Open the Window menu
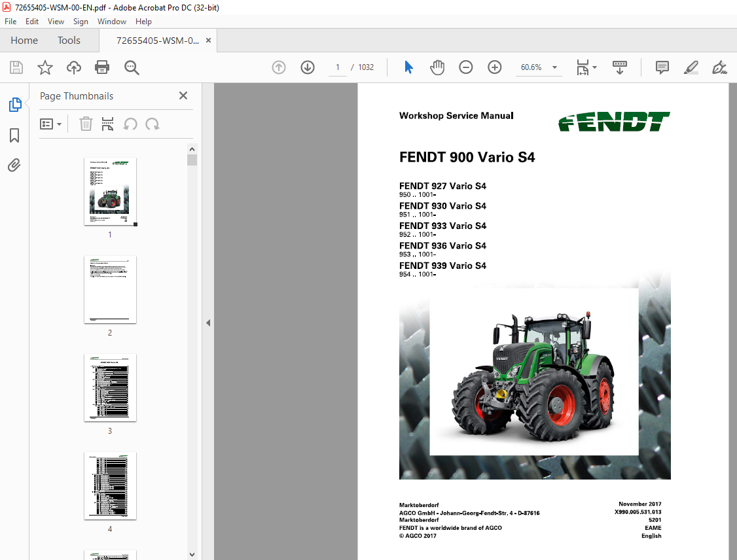737x560 pixels. 112,22
